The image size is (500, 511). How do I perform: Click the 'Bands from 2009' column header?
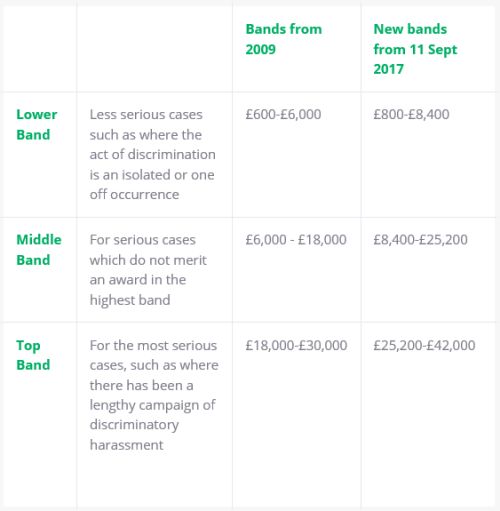click(x=284, y=39)
